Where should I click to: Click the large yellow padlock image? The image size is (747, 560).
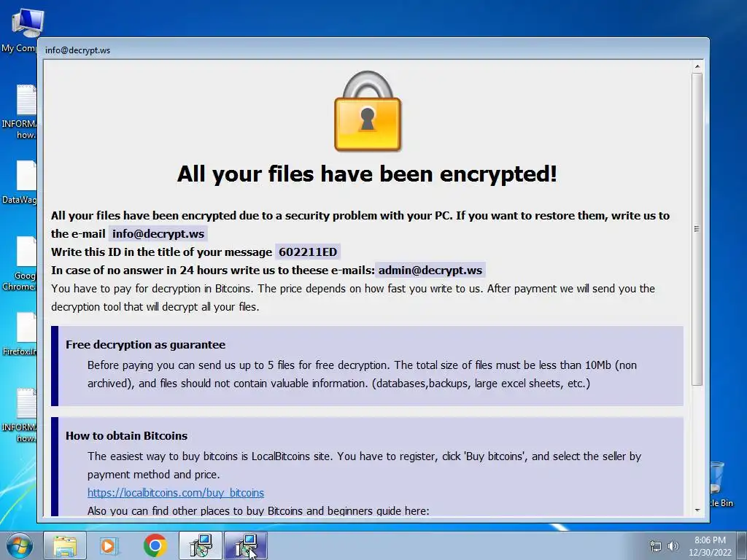click(368, 112)
